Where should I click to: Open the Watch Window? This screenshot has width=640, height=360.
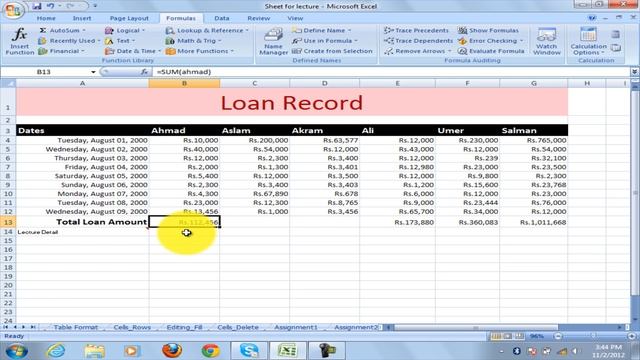point(547,41)
